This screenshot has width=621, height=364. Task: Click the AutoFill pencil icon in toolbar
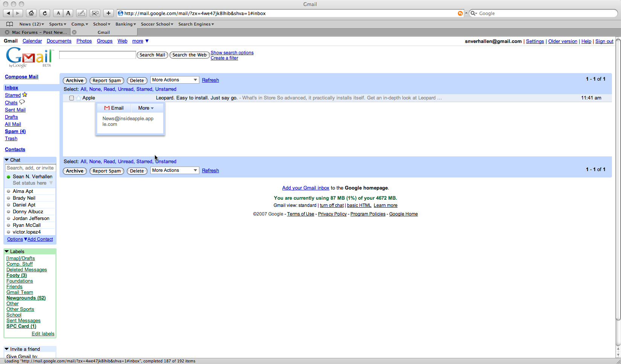point(81,13)
